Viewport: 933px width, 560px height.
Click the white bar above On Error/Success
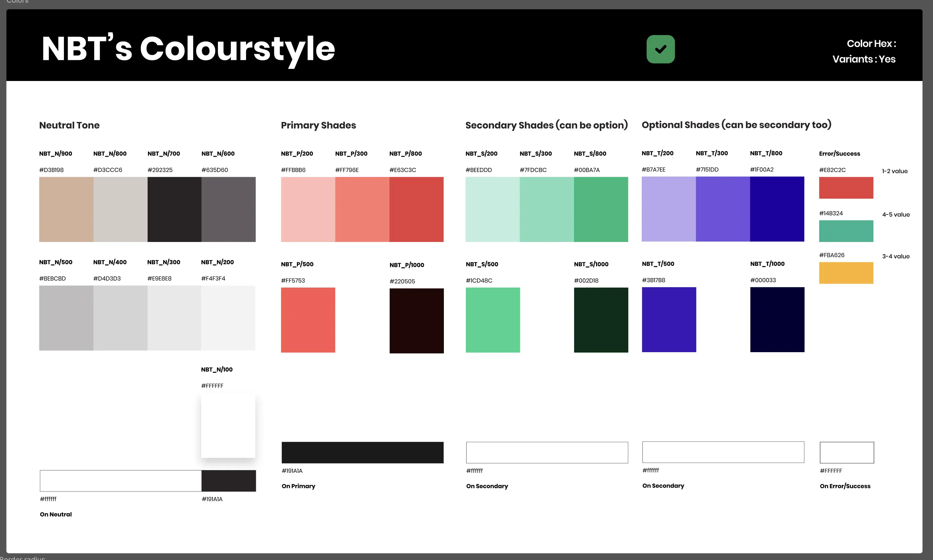[847, 452]
